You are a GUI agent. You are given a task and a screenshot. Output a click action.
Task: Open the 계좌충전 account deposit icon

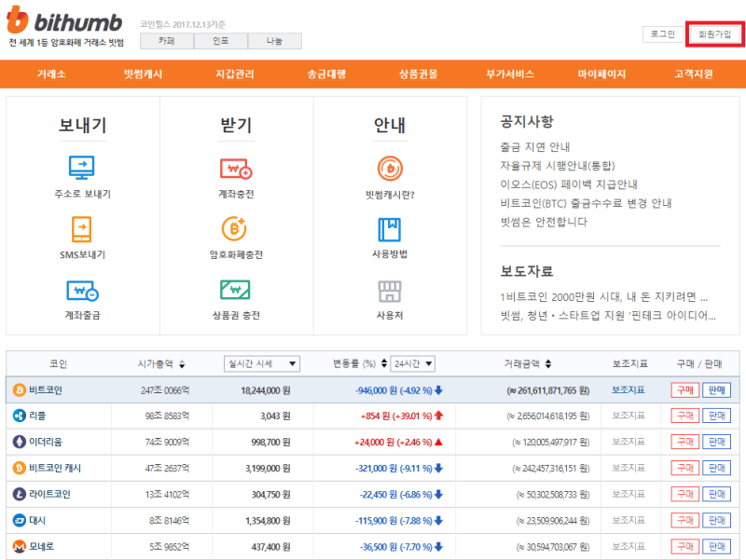pyautogui.click(x=236, y=169)
